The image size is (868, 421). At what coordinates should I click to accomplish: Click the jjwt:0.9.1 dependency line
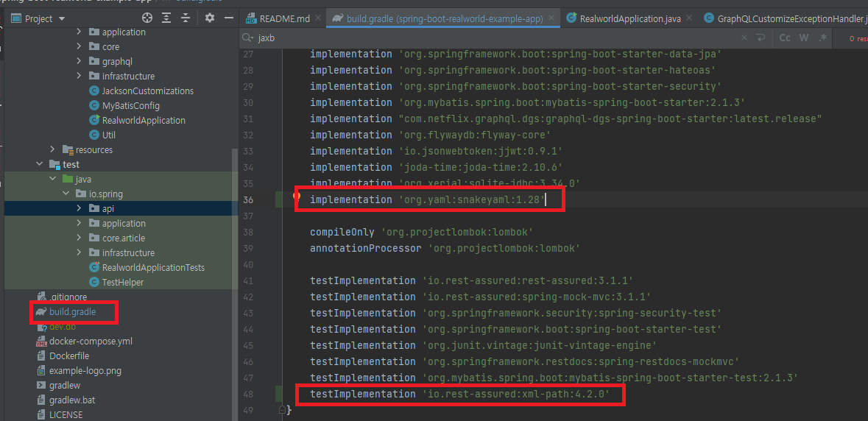pyautogui.click(x=436, y=151)
